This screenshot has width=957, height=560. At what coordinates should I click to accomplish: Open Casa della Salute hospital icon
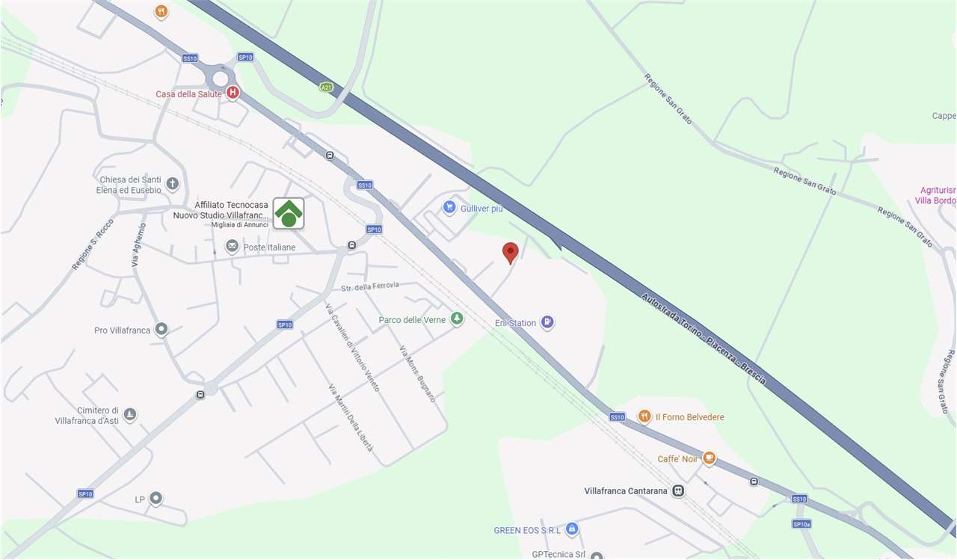233,93
